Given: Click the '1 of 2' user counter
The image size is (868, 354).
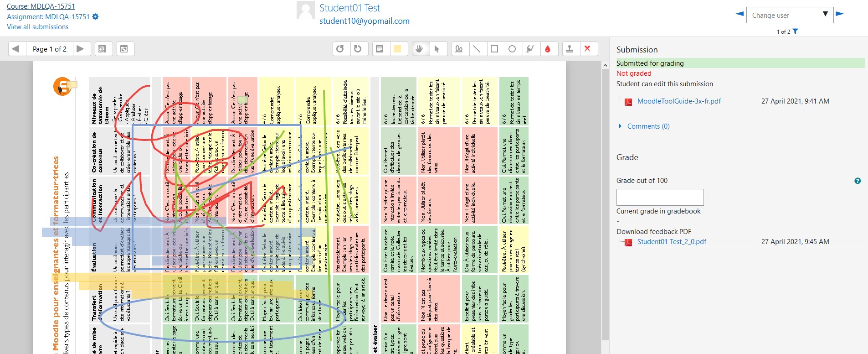Looking at the screenshot, I should [783, 31].
